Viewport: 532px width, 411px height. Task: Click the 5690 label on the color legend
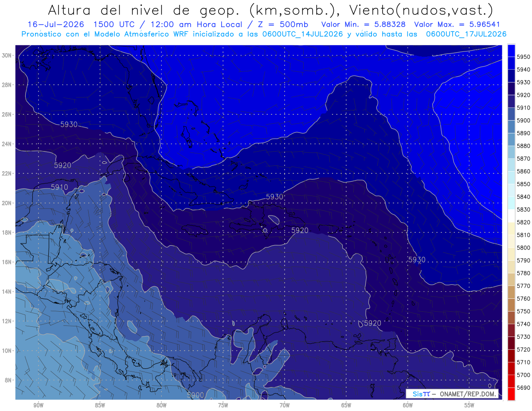pyautogui.click(x=523, y=388)
